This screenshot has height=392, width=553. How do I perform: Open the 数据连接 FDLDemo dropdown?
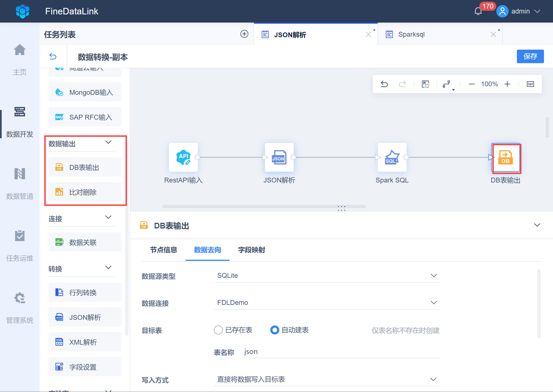[327, 303]
